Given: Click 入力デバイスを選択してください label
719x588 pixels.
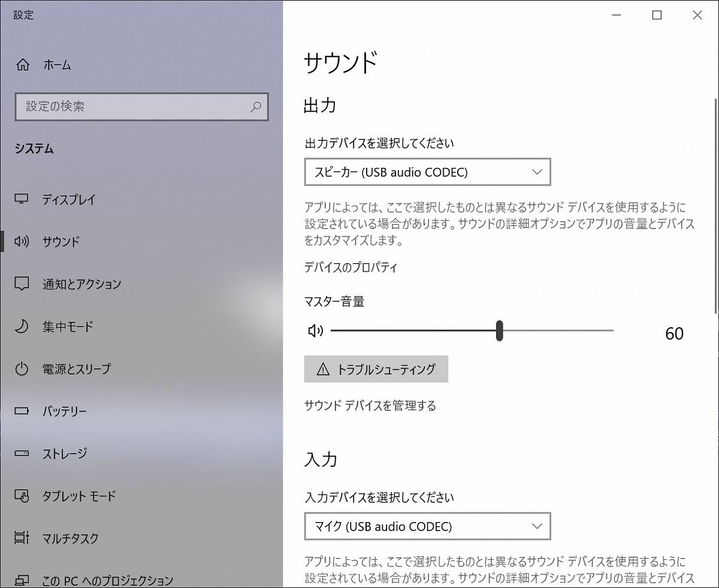Looking at the screenshot, I should click(x=379, y=497).
